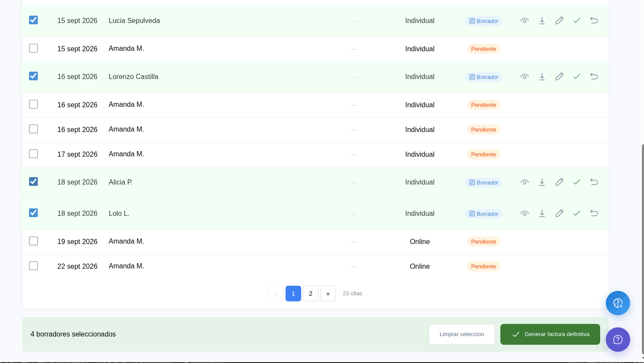Click Generar factura definitiva button
This screenshot has width=644, height=363.
pyautogui.click(x=550, y=334)
